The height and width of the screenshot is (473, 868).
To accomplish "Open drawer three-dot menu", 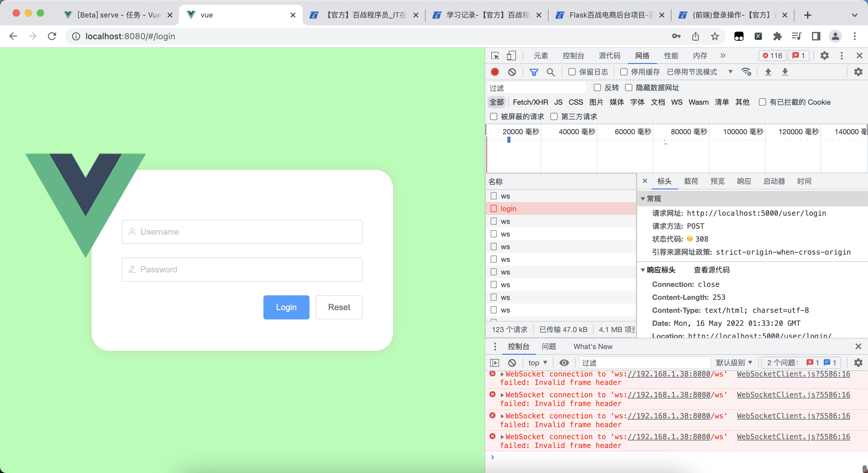I will tap(495, 347).
